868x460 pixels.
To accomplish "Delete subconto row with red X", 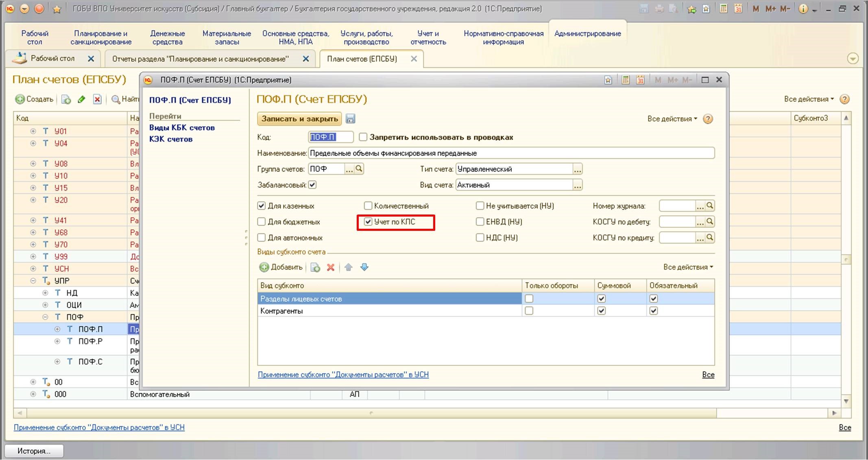I will pyautogui.click(x=331, y=267).
